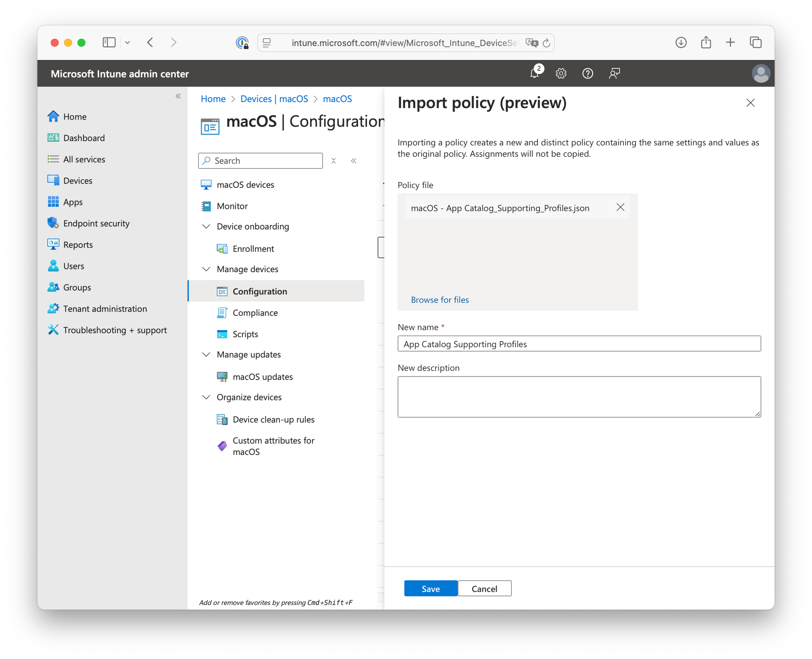This screenshot has width=812, height=659.
Task: Click the Custom attributes tag icon
Action: [x=222, y=446]
